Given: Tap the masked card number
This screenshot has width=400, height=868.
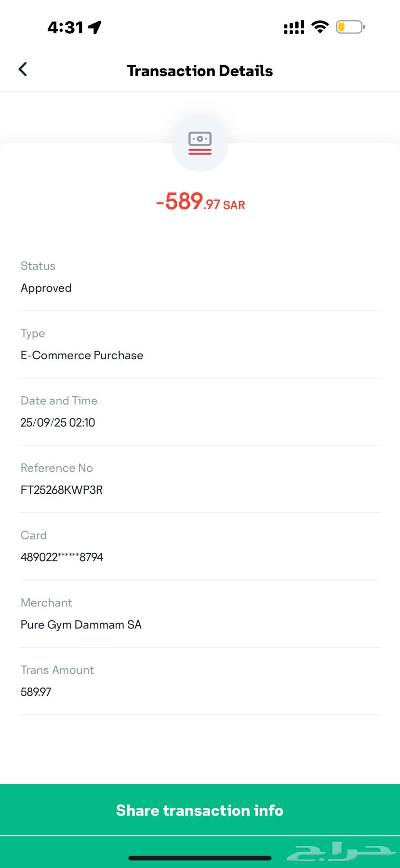Looking at the screenshot, I should pos(62,557).
